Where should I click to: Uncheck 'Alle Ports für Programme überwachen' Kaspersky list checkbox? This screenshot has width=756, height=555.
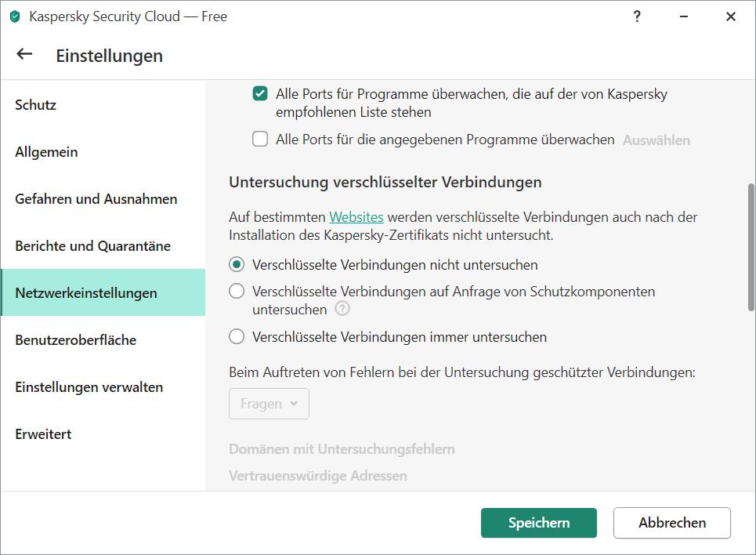click(260, 93)
